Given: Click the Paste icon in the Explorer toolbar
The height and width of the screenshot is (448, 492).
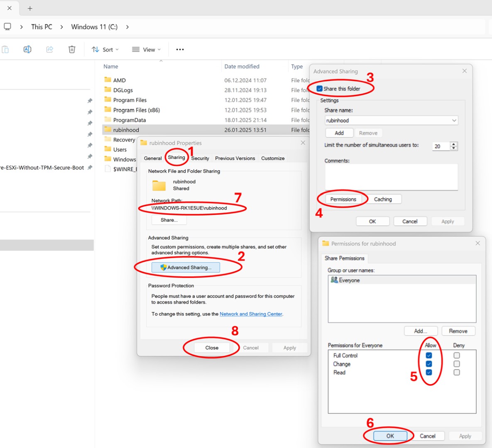Looking at the screenshot, I should pyautogui.click(x=5, y=49).
